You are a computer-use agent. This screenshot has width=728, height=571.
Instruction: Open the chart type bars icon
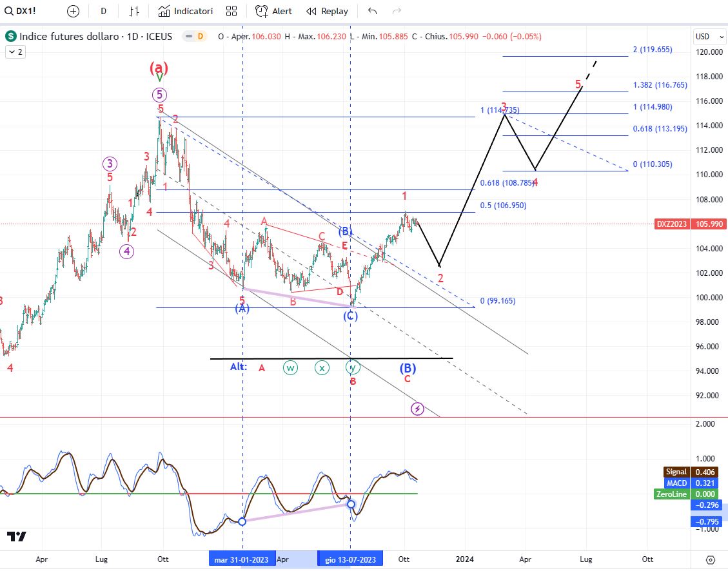click(134, 11)
